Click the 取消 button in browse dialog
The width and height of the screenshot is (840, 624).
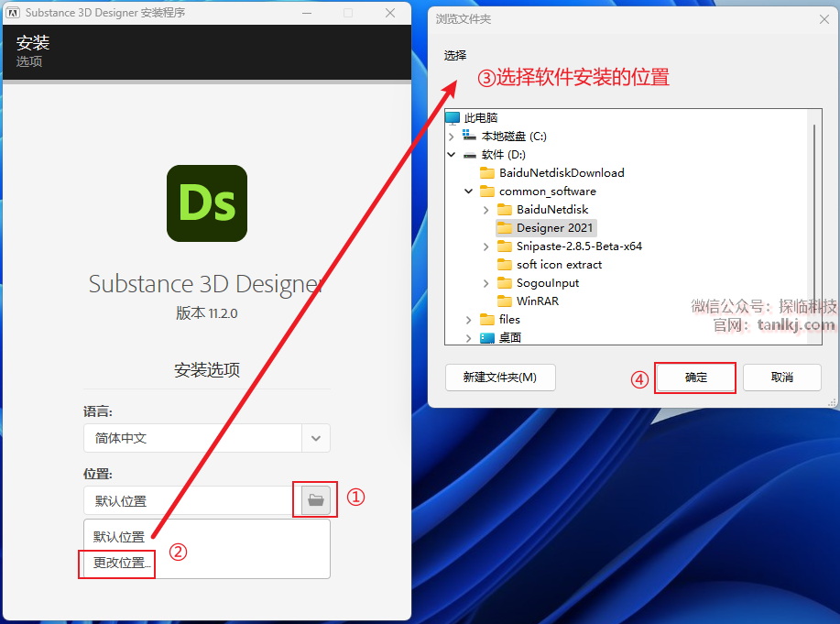tap(781, 378)
